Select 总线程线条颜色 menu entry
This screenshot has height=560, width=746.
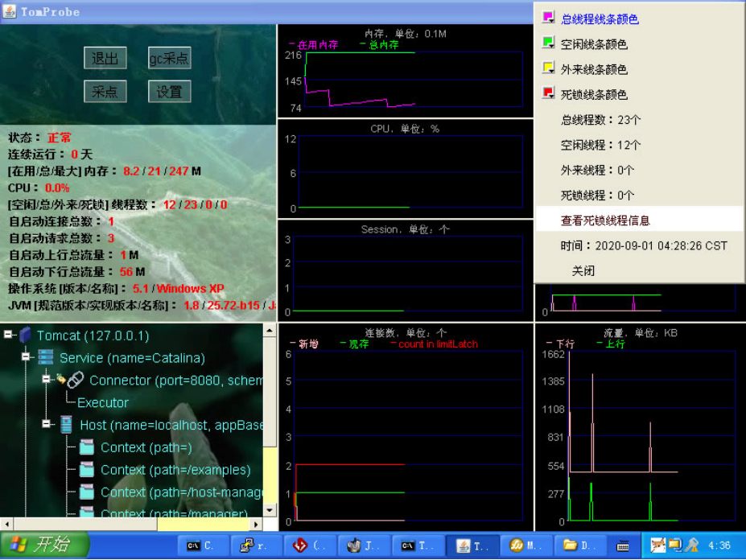pos(639,19)
